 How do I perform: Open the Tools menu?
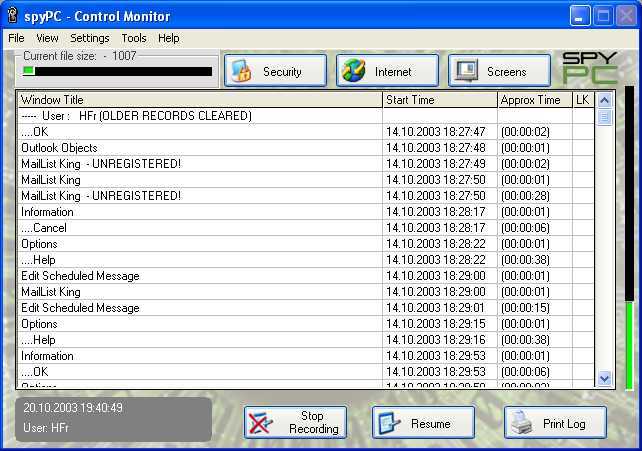[x=134, y=38]
